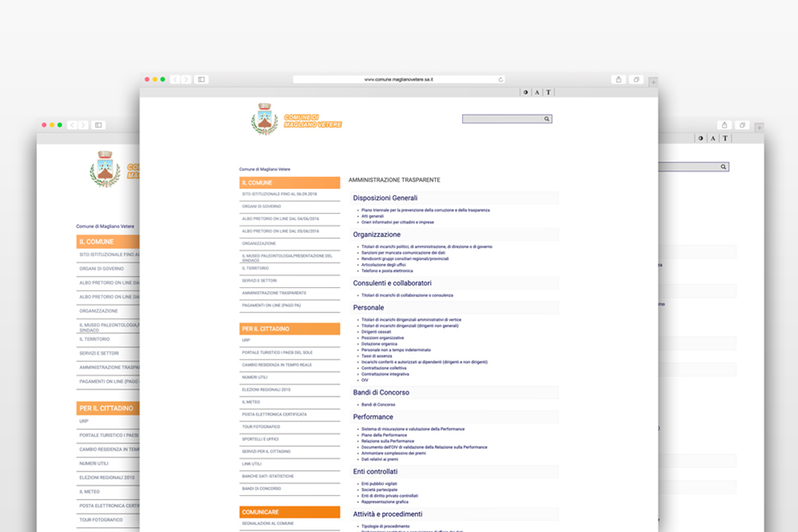Open the Società partecipate link
The width and height of the screenshot is (798, 532).
(x=379, y=490)
